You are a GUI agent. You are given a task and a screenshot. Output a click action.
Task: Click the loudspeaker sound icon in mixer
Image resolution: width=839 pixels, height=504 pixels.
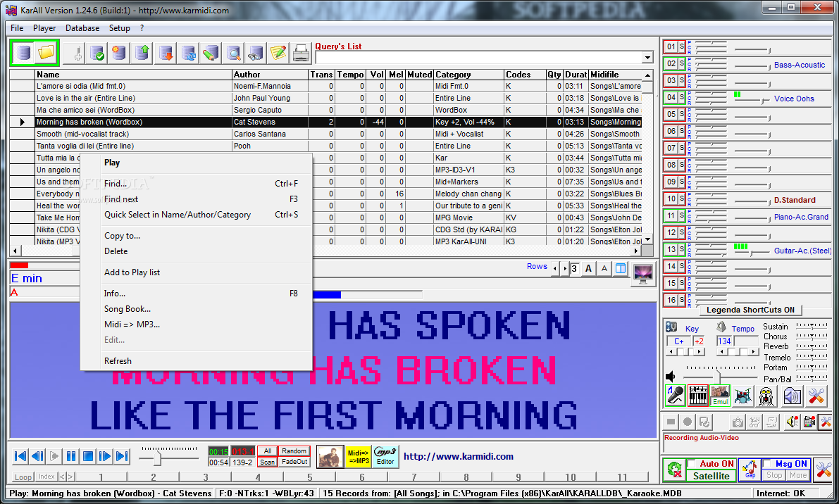coord(791,396)
